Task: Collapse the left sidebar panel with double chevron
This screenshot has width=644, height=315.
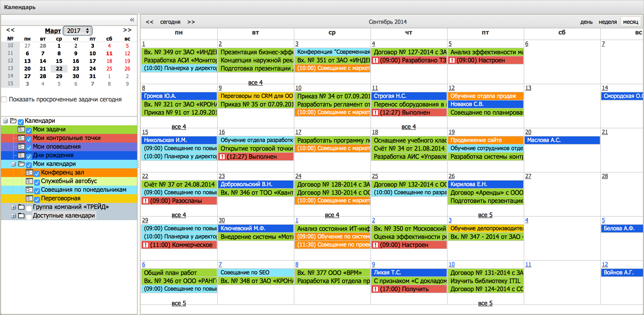Action: pyautogui.click(x=132, y=20)
